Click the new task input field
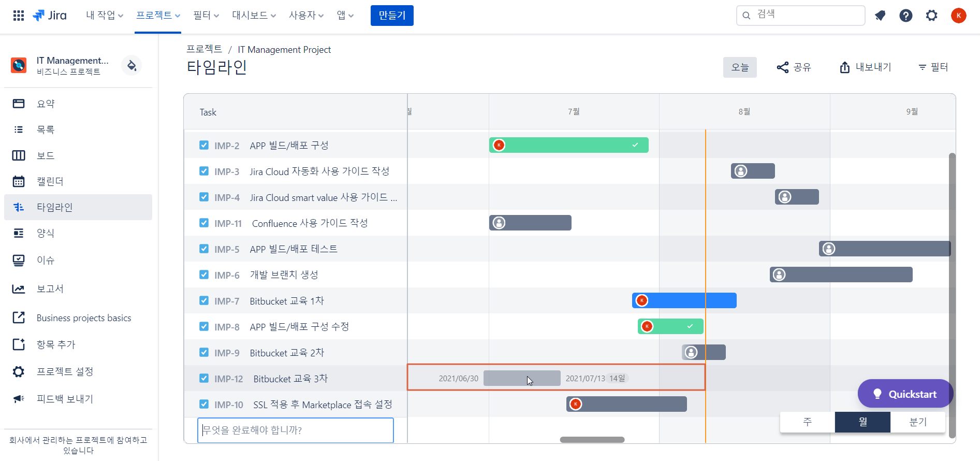 click(295, 430)
